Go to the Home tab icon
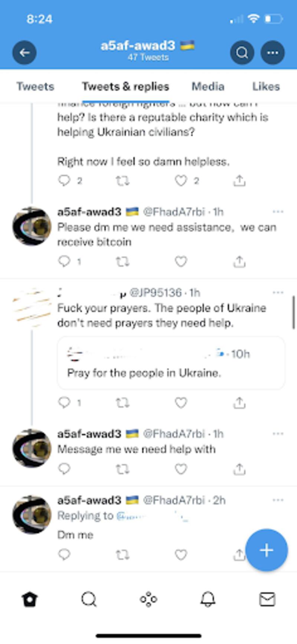 pyautogui.click(x=30, y=599)
